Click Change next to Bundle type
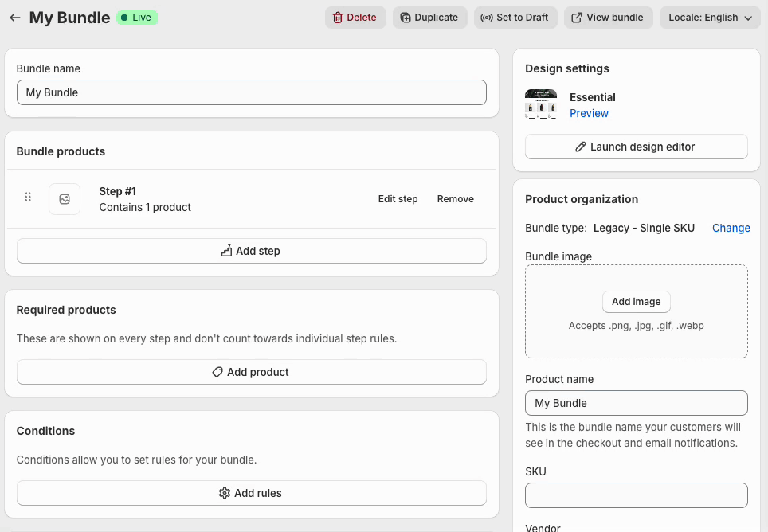This screenshot has height=532, width=768. [731, 228]
